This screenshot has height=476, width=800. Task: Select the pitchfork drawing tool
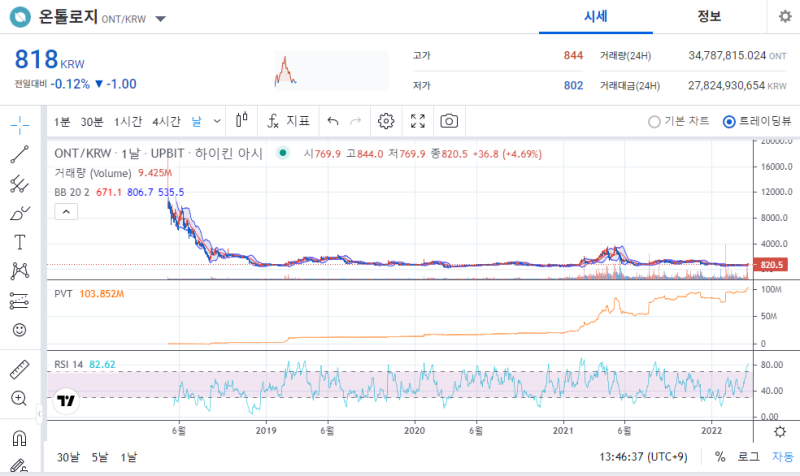[20, 184]
